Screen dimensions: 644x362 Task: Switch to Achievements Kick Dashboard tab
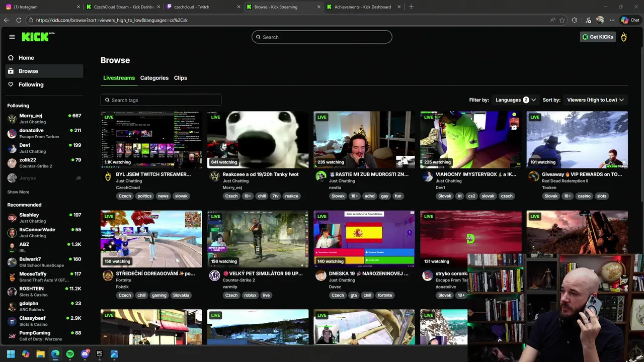pyautogui.click(x=362, y=7)
